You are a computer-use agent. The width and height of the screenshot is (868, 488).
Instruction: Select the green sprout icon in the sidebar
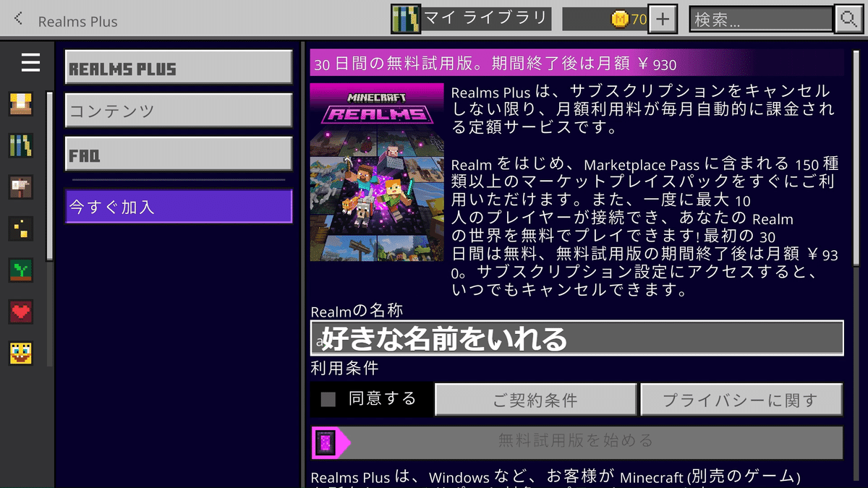pos(21,270)
